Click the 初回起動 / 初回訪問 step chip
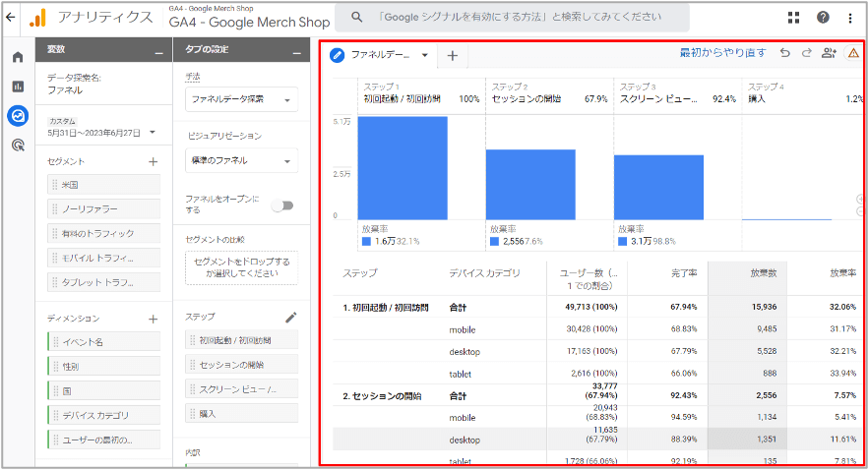This screenshot has width=868, height=470. [x=241, y=340]
